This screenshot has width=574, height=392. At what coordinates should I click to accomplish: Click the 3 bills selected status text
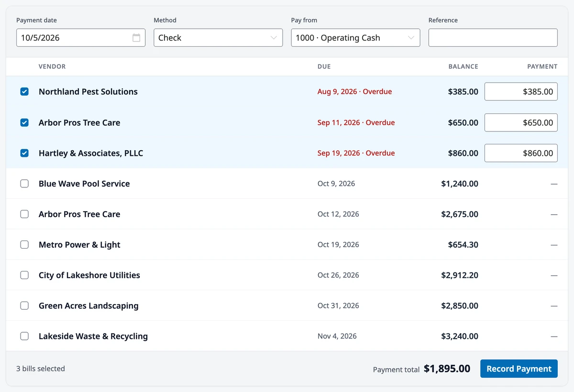click(x=41, y=369)
